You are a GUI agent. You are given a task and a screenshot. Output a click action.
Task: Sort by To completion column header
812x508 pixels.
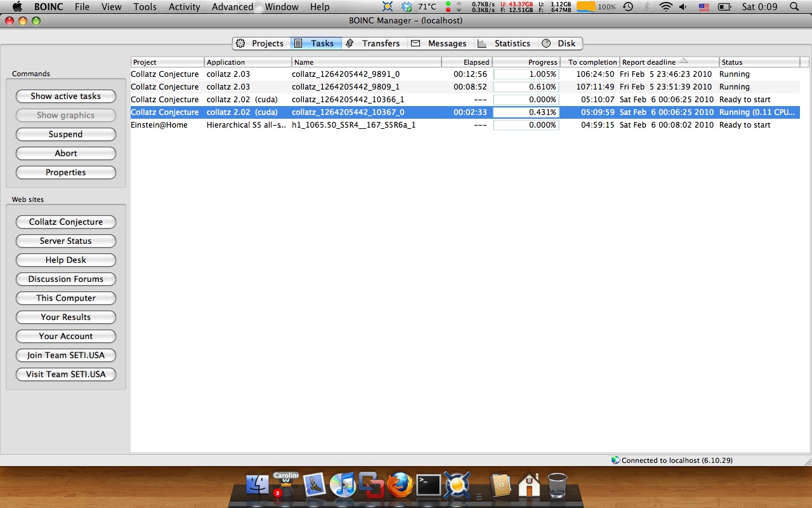(590, 62)
